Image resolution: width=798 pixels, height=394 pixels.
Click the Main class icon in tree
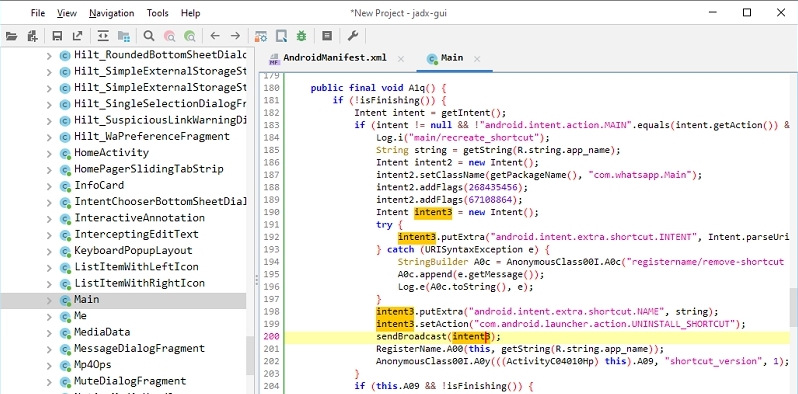click(x=65, y=300)
